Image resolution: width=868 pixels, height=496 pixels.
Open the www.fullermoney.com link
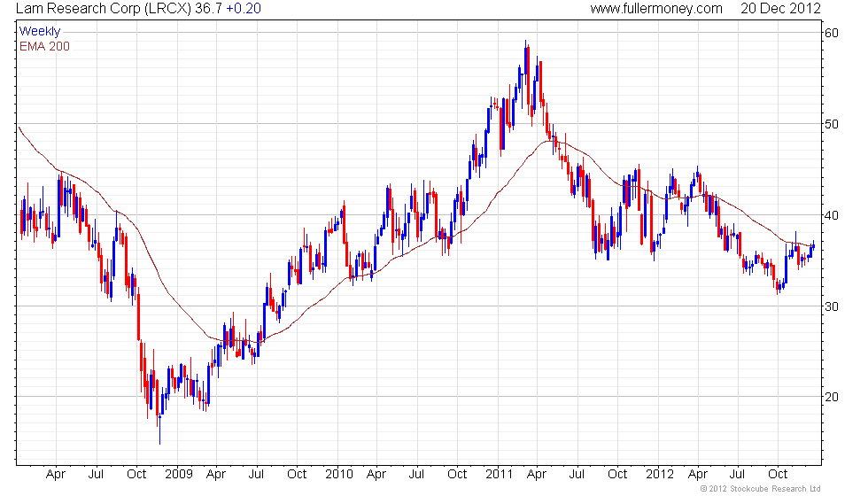(x=656, y=9)
